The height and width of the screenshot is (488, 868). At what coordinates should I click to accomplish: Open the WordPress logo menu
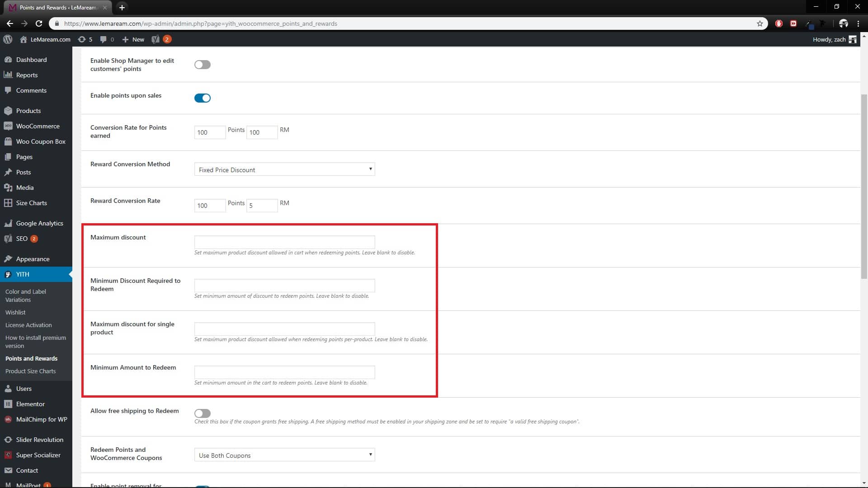tap(8, 39)
